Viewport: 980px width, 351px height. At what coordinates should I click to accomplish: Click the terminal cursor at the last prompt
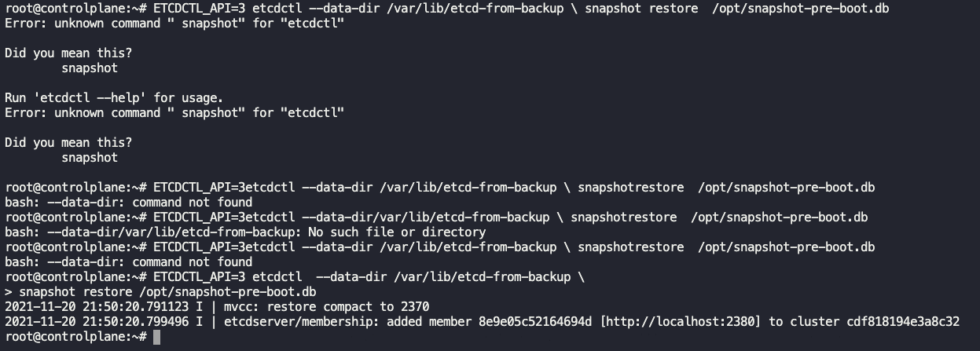(156, 337)
